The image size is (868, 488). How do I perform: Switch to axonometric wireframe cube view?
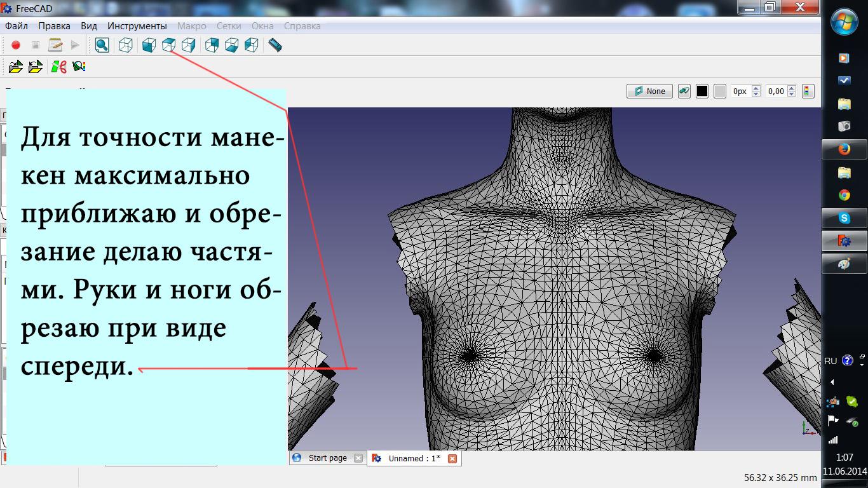126,45
